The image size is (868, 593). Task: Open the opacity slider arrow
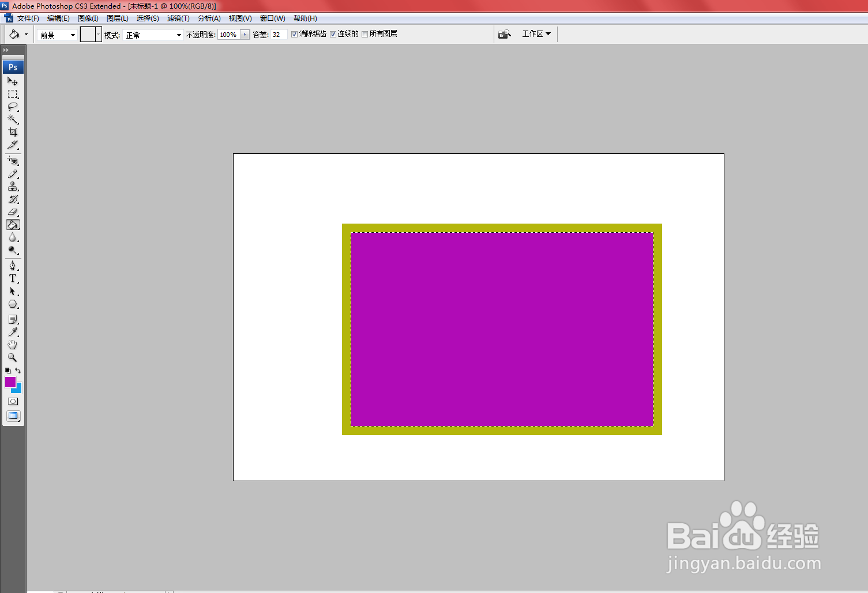(245, 35)
